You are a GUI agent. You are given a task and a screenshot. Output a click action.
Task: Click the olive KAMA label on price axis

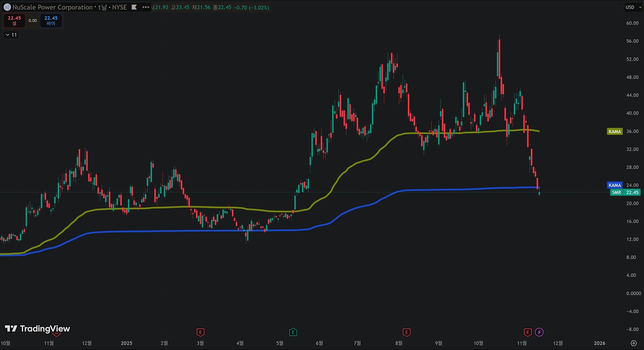click(615, 131)
